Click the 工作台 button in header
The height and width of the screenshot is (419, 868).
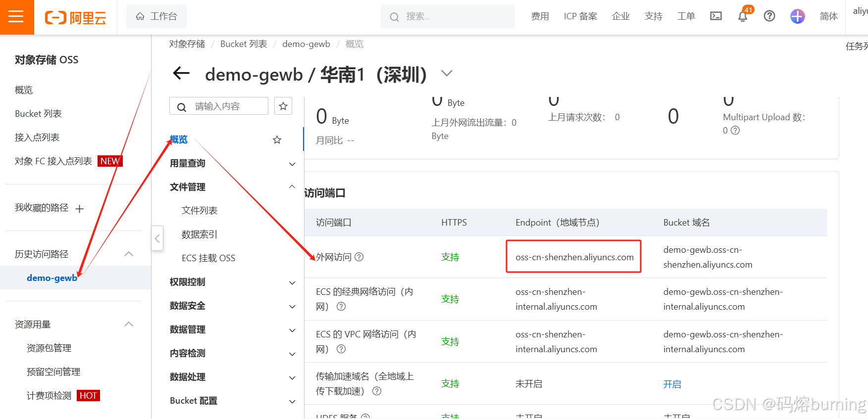156,16
